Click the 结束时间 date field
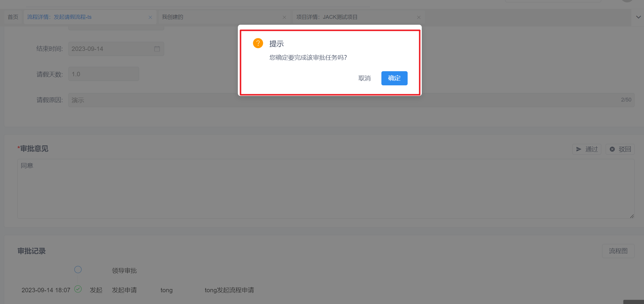The width and height of the screenshot is (644, 304). [116, 49]
